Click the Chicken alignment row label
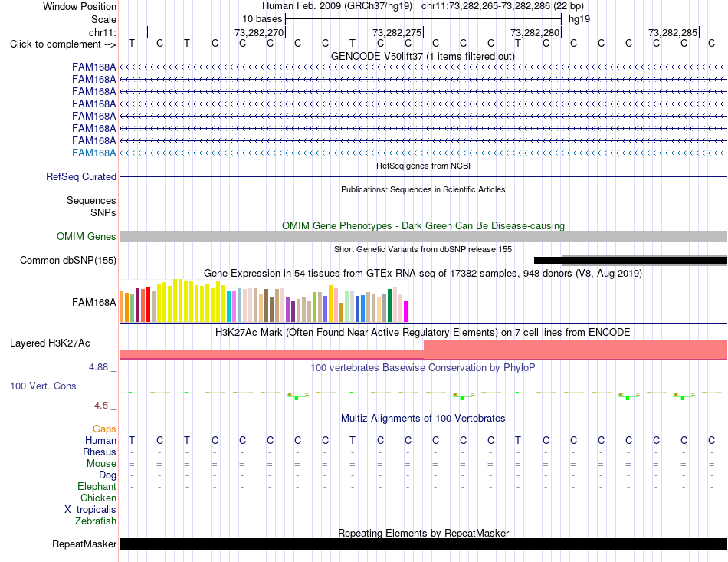Viewport: 728px width, 562px height. point(98,498)
